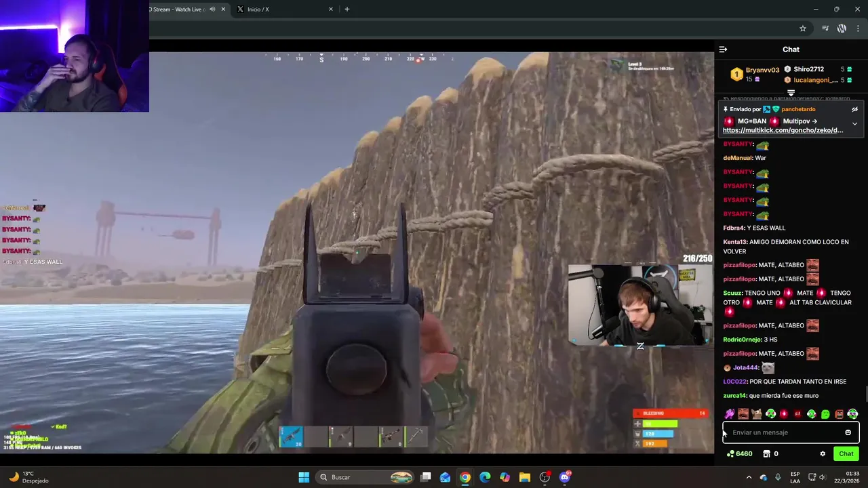Open Outlook from the taskbar

pos(446,477)
